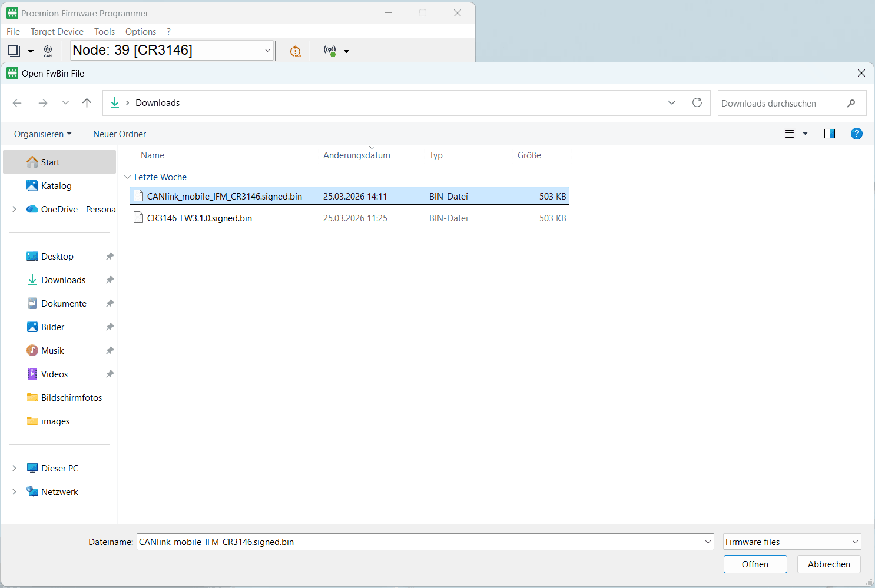875x588 pixels.
Task: Open the Tools menu
Action: (104, 32)
